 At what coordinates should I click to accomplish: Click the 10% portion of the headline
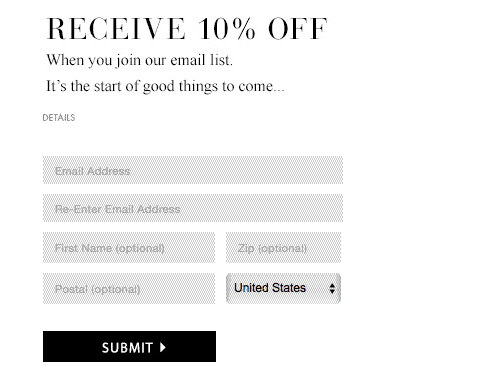(227, 29)
